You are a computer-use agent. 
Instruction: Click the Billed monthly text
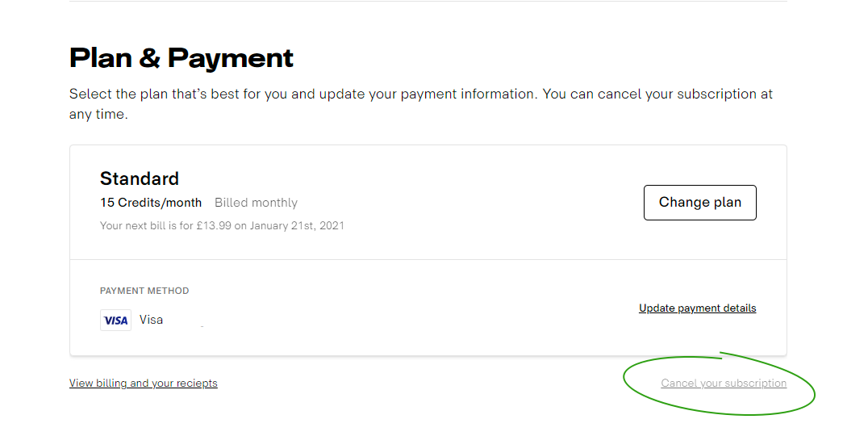[x=256, y=203]
